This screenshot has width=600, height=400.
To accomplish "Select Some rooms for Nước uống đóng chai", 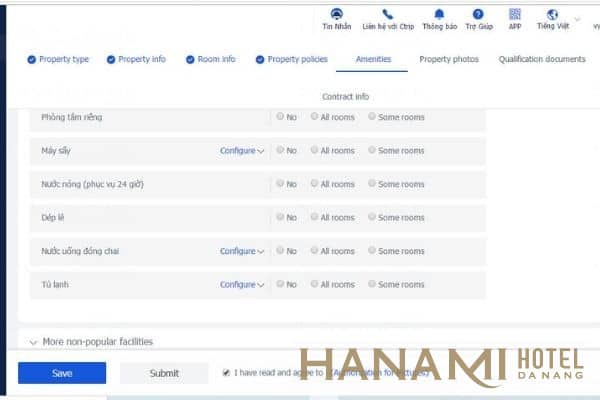I will pyautogui.click(x=372, y=250).
